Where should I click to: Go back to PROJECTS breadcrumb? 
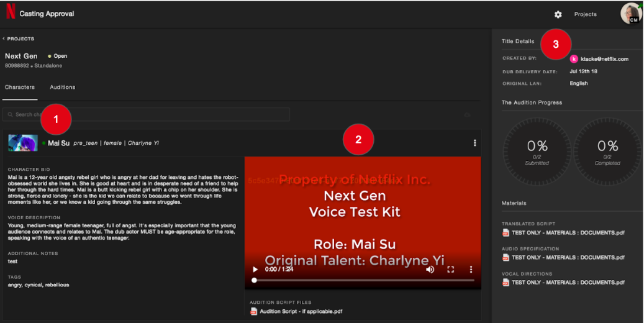pyautogui.click(x=19, y=39)
